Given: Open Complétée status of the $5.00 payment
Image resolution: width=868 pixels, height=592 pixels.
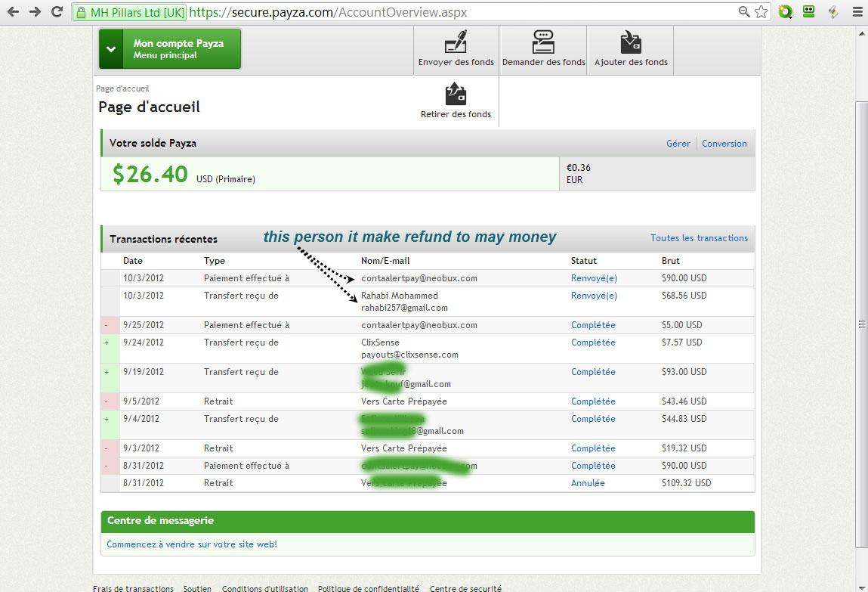Looking at the screenshot, I should pos(593,325).
